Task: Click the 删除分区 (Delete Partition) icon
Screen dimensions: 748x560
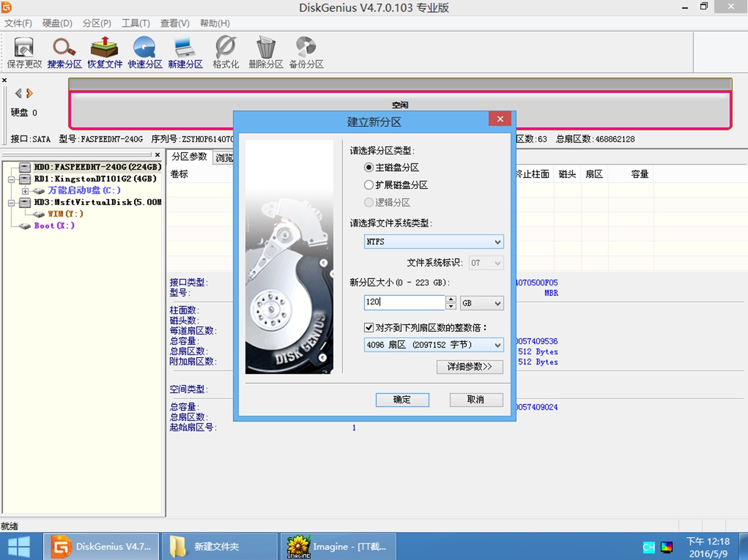Action: click(266, 52)
